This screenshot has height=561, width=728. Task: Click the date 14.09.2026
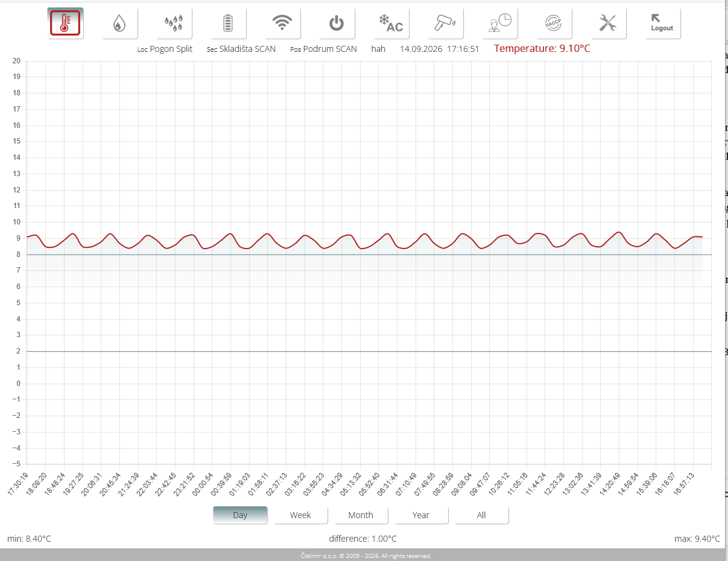click(x=421, y=49)
